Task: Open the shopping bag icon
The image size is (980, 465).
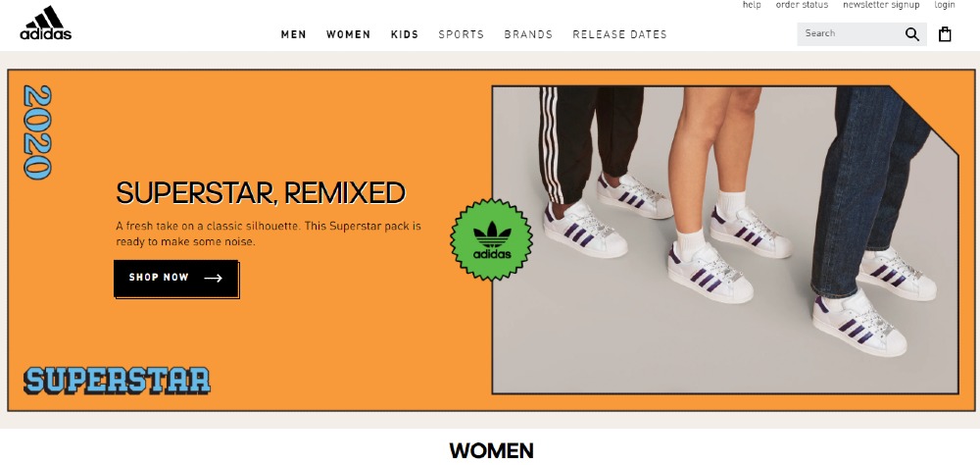Action: tap(945, 33)
